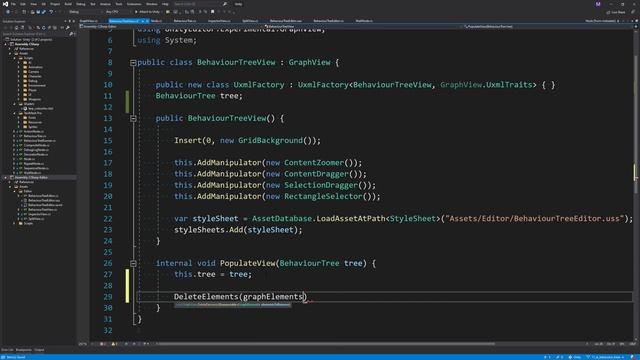640x360 pixels.
Task: Click the Navigate Backward toolbar icon
Action: point(8,12)
